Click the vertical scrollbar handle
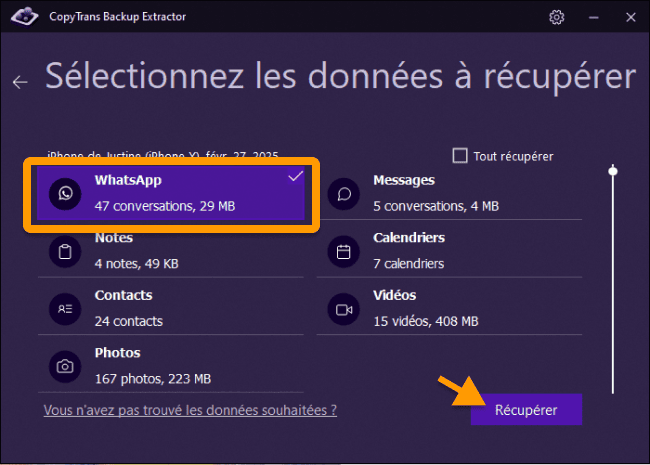Viewport: 650px width, 465px height. point(613,171)
